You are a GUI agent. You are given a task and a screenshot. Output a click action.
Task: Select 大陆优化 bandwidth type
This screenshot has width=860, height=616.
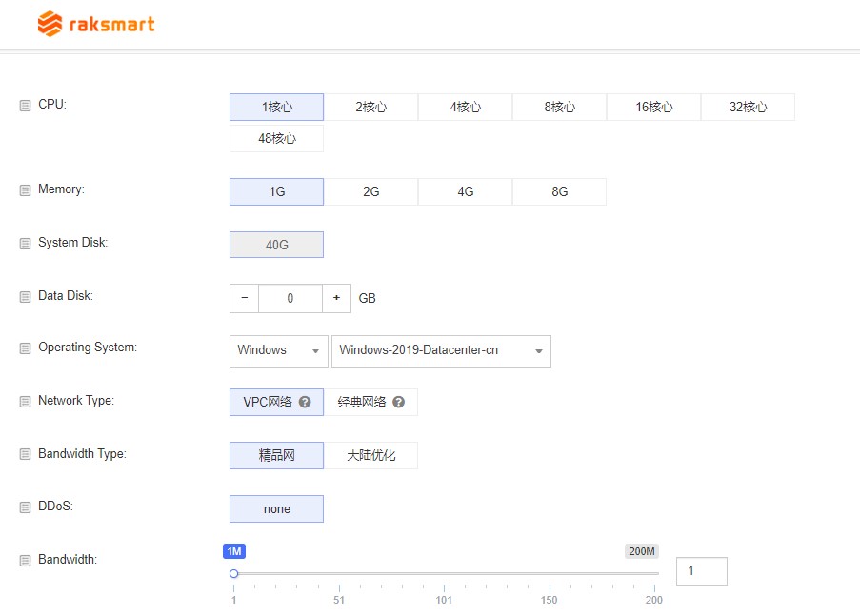[x=370, y=455]
